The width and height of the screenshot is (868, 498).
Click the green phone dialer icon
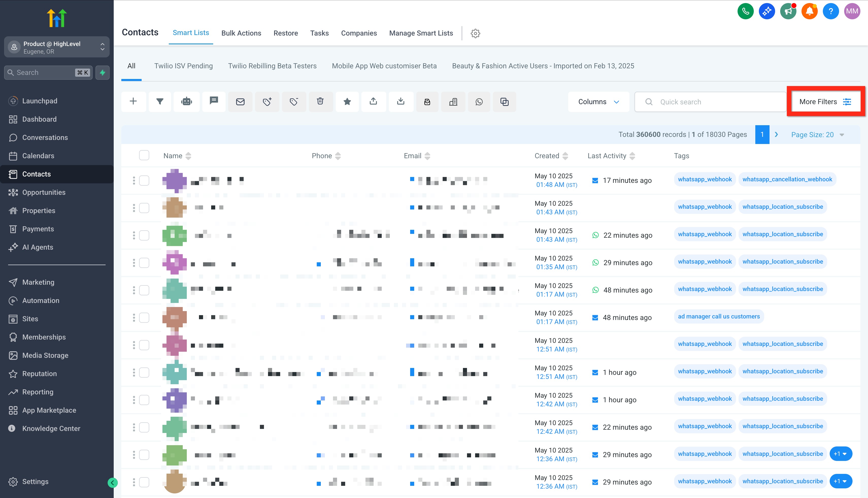click(x=745, y=11)
